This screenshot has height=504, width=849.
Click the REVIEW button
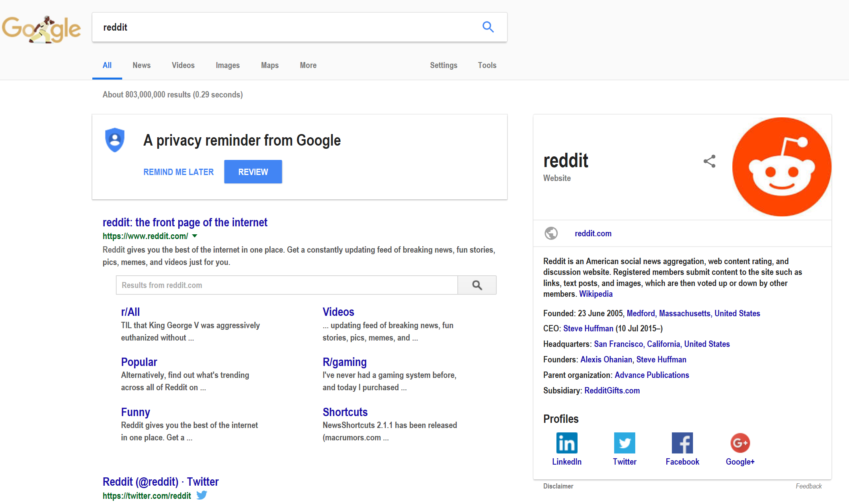pyautogui.click(x=253, y=171)
